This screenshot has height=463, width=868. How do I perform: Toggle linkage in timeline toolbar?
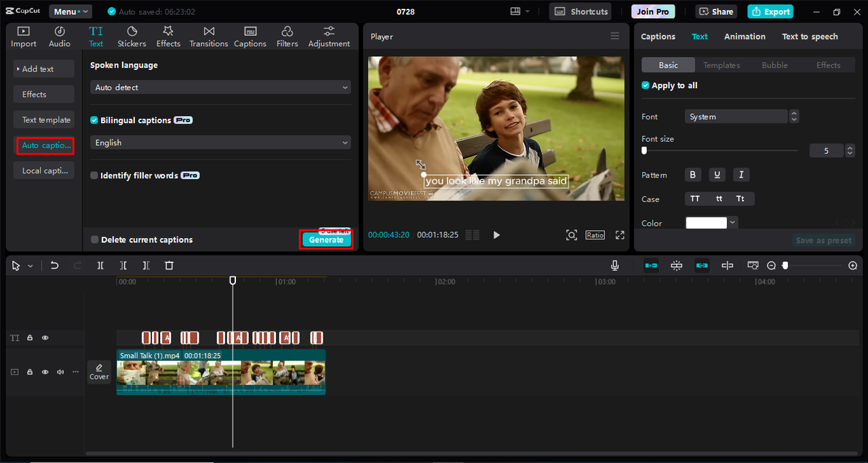coord(702,266)
